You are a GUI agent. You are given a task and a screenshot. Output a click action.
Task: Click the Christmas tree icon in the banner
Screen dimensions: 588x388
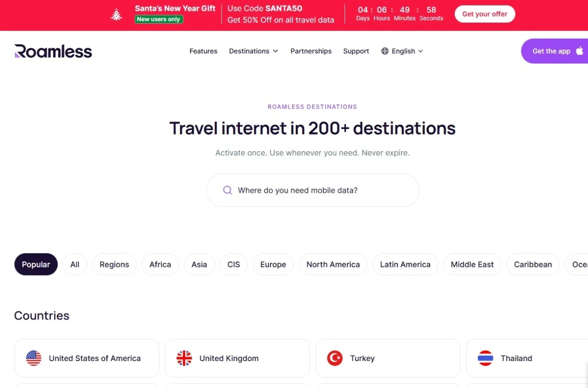[x=116, y=15]
